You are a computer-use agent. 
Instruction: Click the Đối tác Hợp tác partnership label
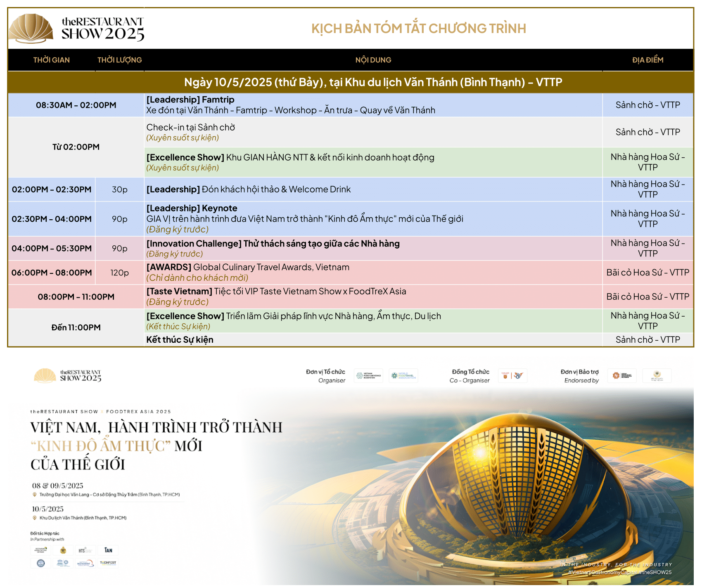45,533
